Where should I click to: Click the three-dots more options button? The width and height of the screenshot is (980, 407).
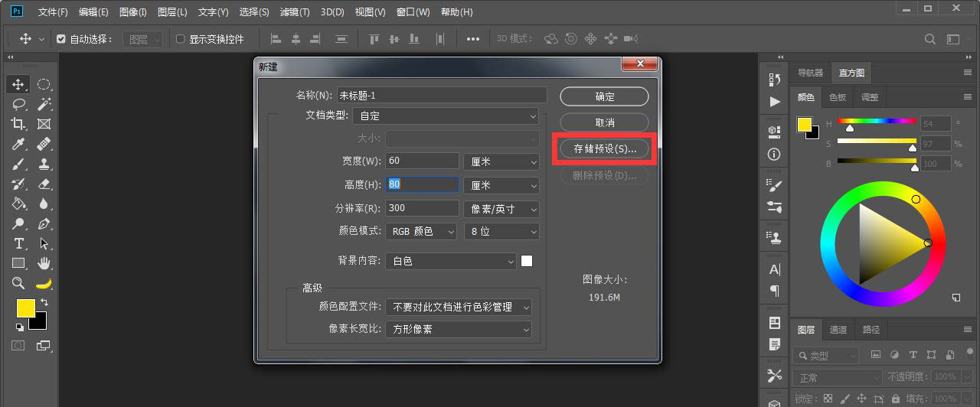[473, 39]
